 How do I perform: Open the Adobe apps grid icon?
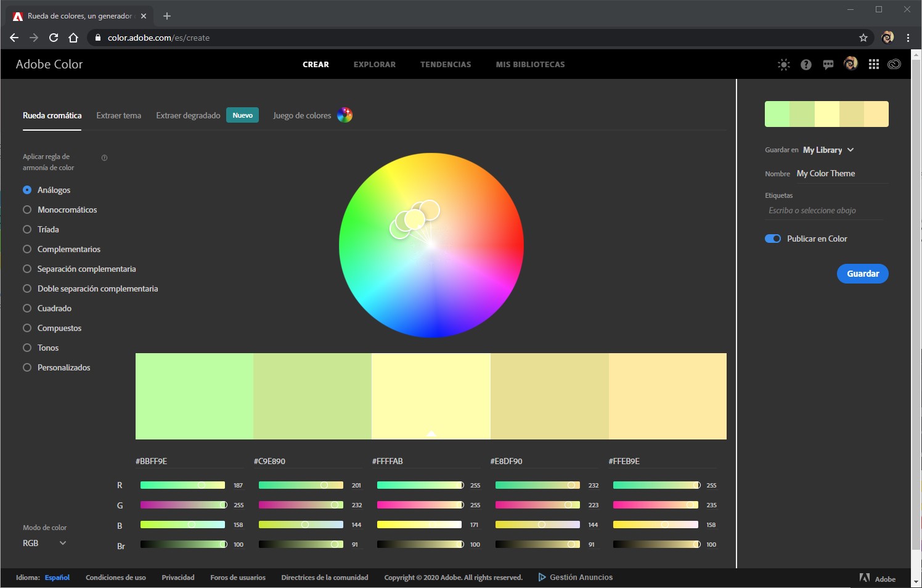click(873, 64)
